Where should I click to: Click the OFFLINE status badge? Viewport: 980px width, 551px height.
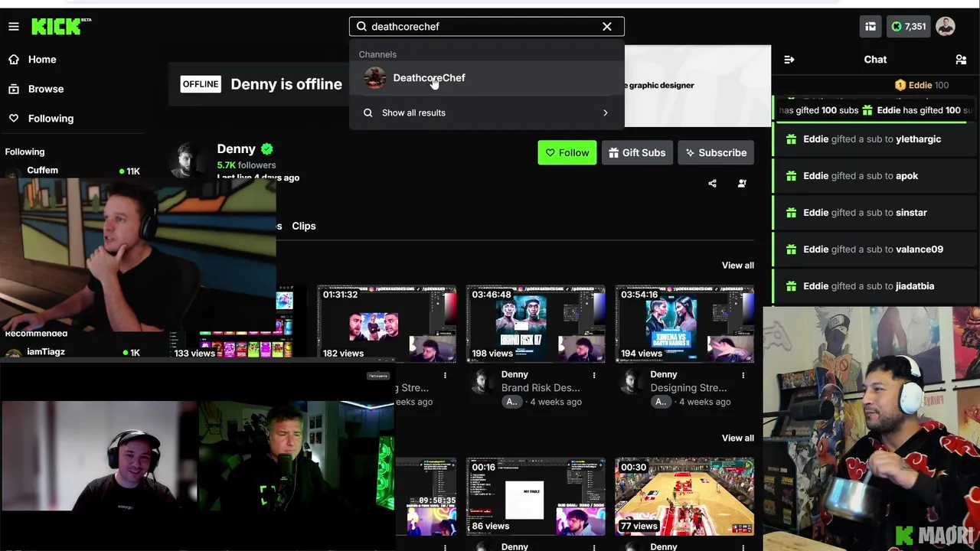201,84
